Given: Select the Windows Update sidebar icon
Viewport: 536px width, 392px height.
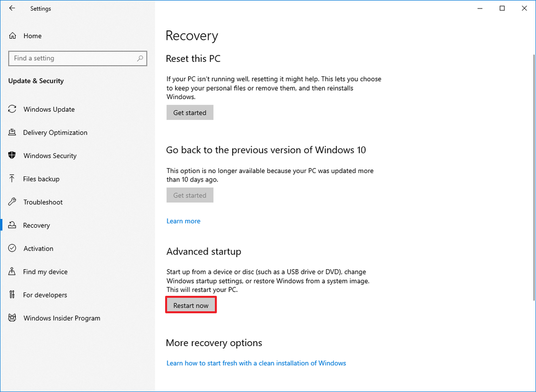Looking at the screenshot, I should coord(12,109).
